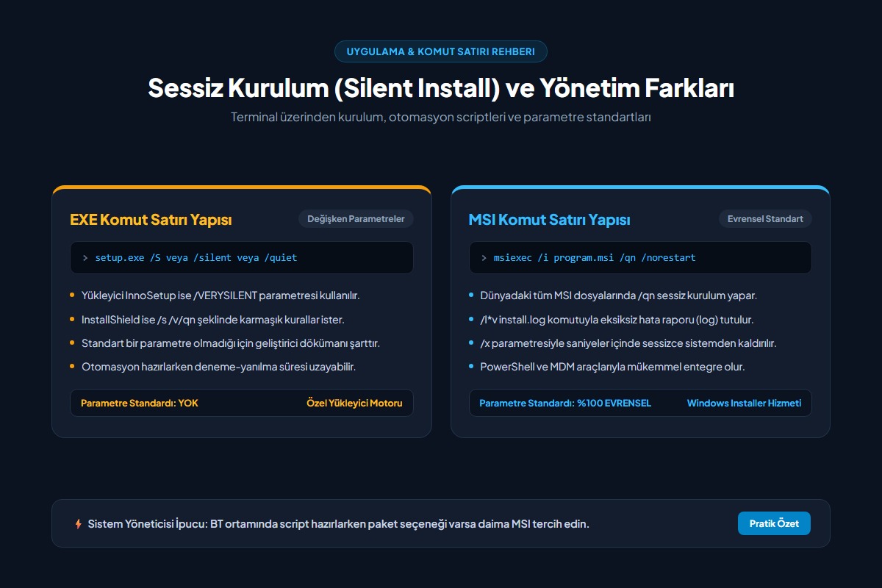Click the msiexec /i program.msi command box
The image size is (882, 588).
(x=640, y=258)
